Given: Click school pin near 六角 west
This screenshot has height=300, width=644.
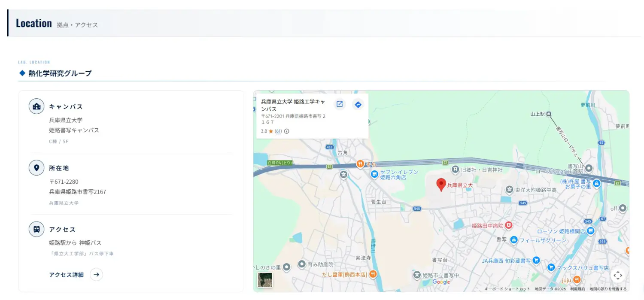Looking at the screenshot, I should (x=343, y=175).
